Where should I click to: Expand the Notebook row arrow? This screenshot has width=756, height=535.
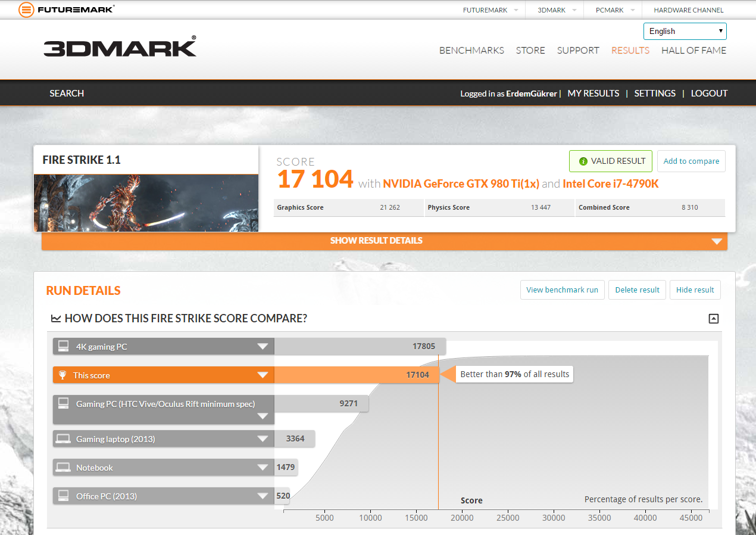click(263, 468)
